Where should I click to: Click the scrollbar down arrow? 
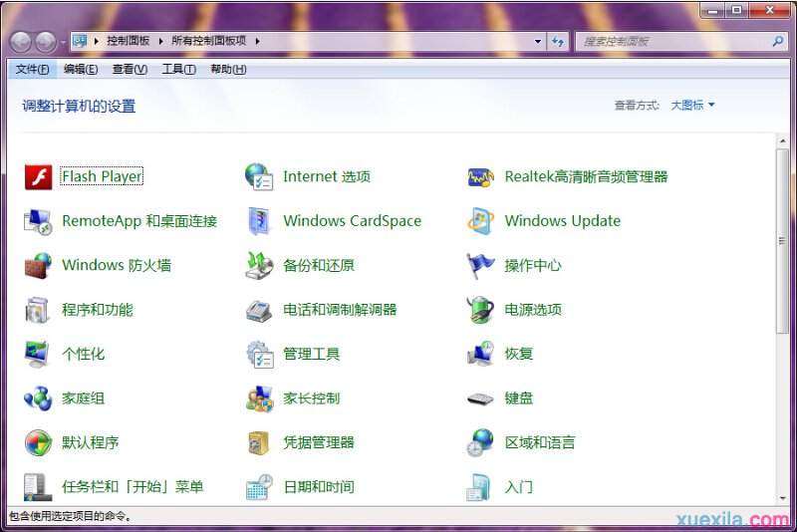[782, 498]
